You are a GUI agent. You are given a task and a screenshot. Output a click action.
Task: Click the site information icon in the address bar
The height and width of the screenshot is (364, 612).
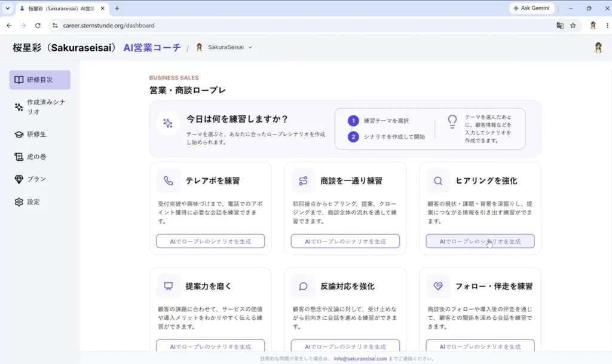pos(55,25)
